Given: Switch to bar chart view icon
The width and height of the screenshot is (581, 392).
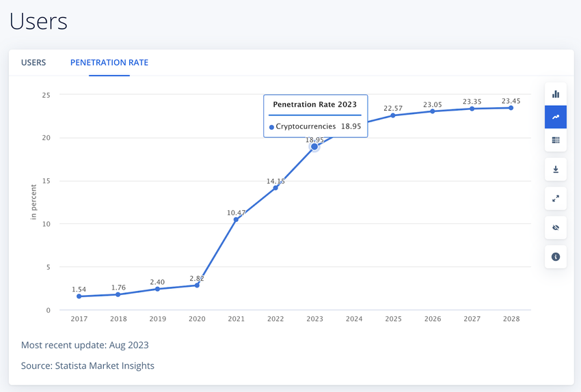Looking at the screenshot, I should pyautogui.click(x=555, y=94).
